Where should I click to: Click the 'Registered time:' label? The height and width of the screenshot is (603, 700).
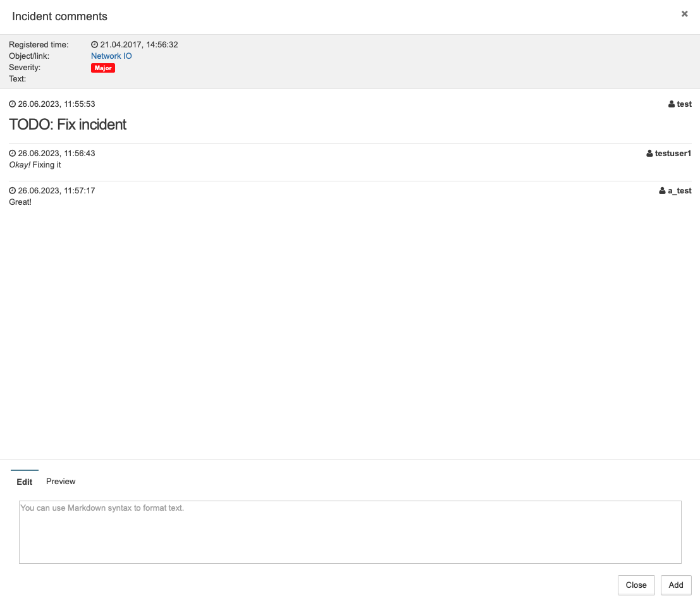point(39,45)
